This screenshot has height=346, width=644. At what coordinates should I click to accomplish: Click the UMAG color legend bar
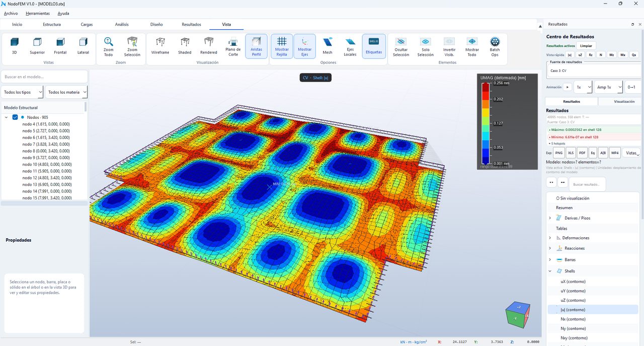coord(486,124)
